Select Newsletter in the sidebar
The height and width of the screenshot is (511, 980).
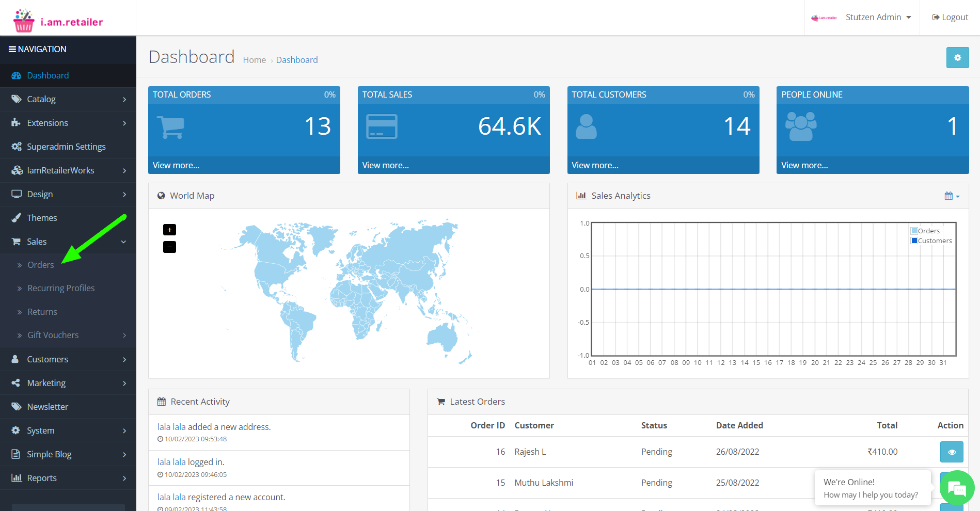point(48,407)
